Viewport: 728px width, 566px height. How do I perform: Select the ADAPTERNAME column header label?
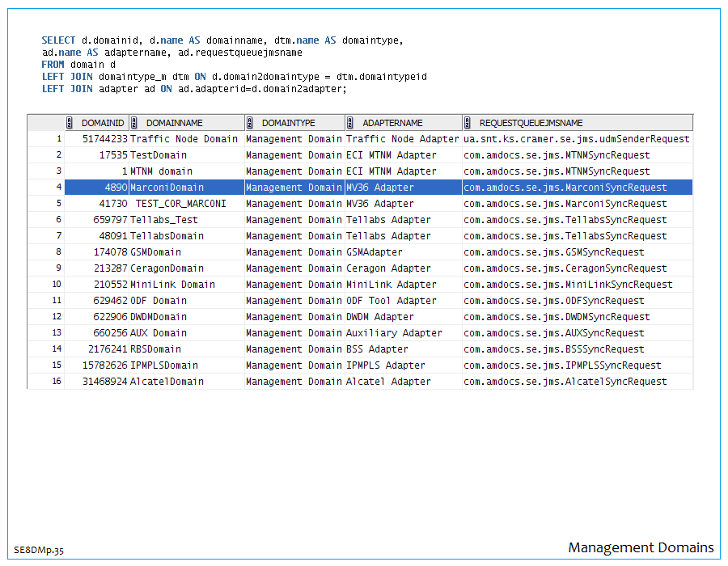(392, 123)
